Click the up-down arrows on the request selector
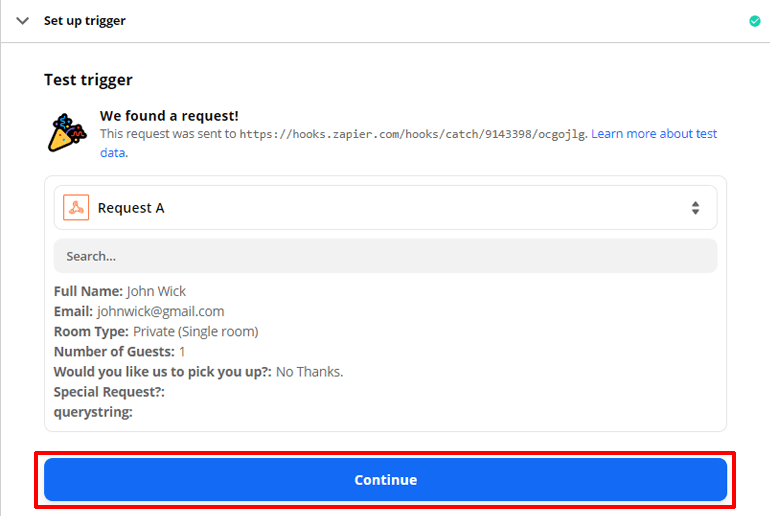 [695, 208]
